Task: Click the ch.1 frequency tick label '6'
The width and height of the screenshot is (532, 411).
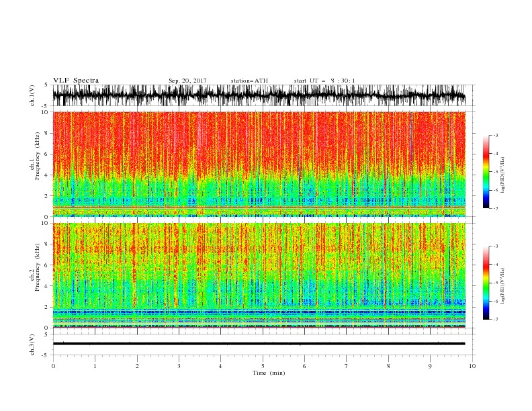Action: click(x=46, y=154)
